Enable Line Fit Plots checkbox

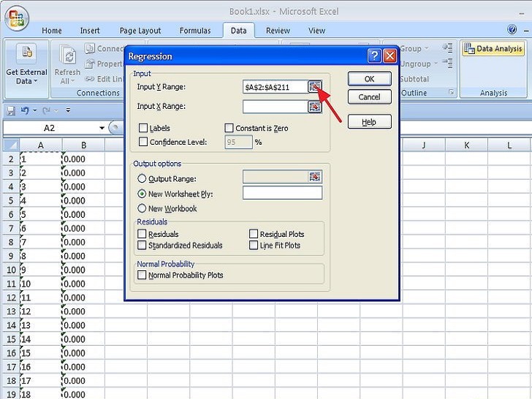pyautogui.click(x=254, y=245)
